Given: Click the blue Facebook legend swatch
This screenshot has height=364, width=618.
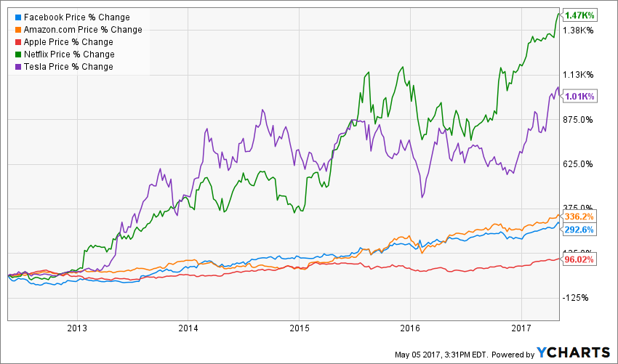Looking at the screenshot, I should point(18,17).
